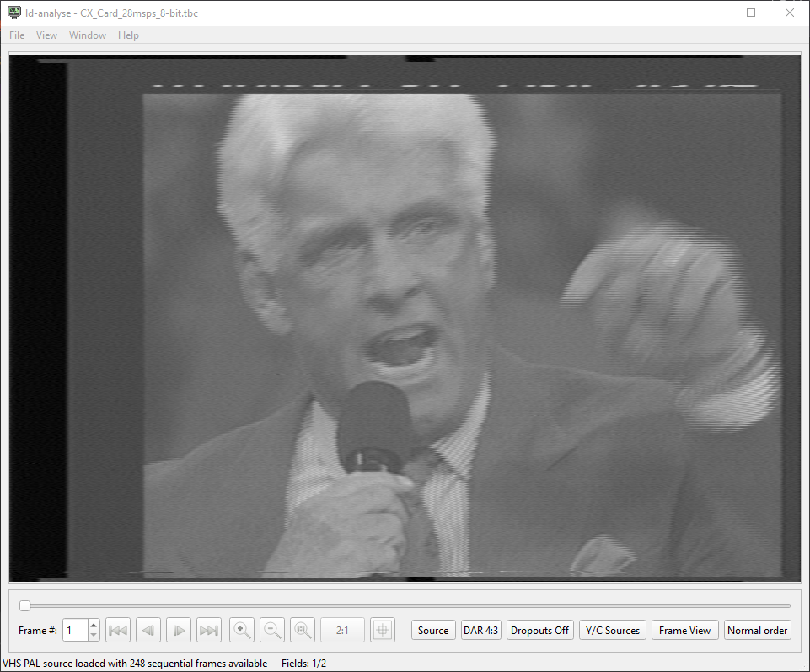The image size is (810, 672).
Task: Toggle Normal order field ordering
Action: coord(757,630)
